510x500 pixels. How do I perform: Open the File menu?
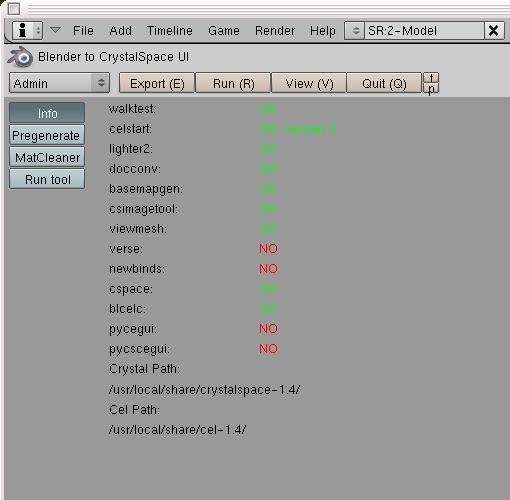[x=83, y=31]
